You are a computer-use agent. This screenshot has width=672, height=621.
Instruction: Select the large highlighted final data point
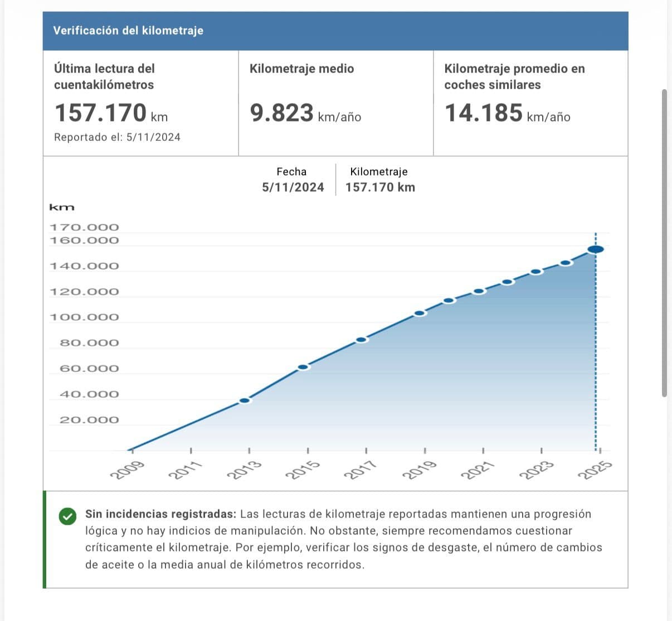pyautogui.click(x=595, y=249)
